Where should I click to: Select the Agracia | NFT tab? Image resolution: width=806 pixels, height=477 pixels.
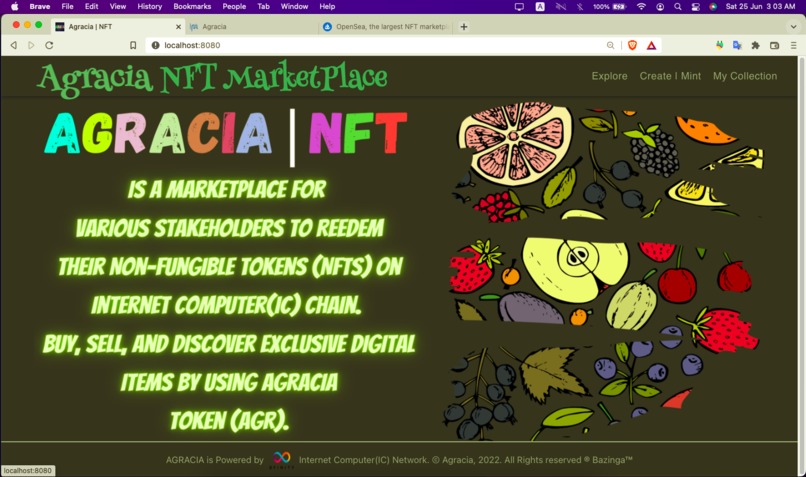point(118,27)
